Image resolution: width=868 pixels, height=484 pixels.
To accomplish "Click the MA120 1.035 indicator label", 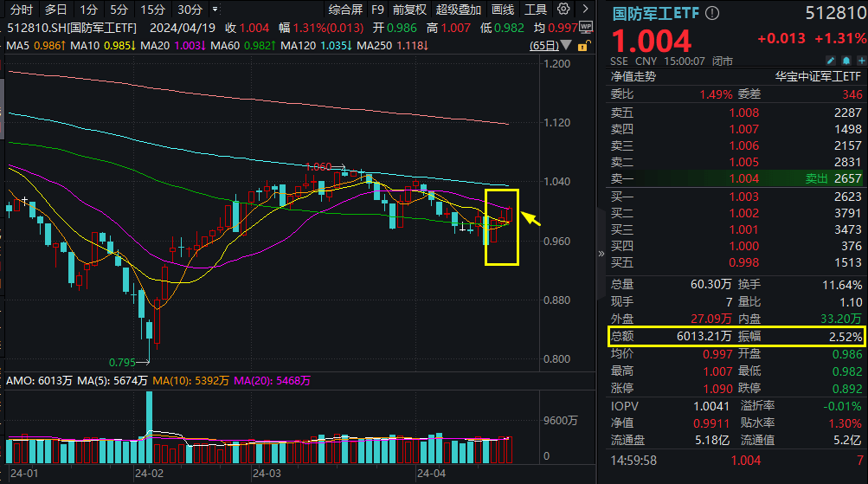I will (x=316, y=45).
